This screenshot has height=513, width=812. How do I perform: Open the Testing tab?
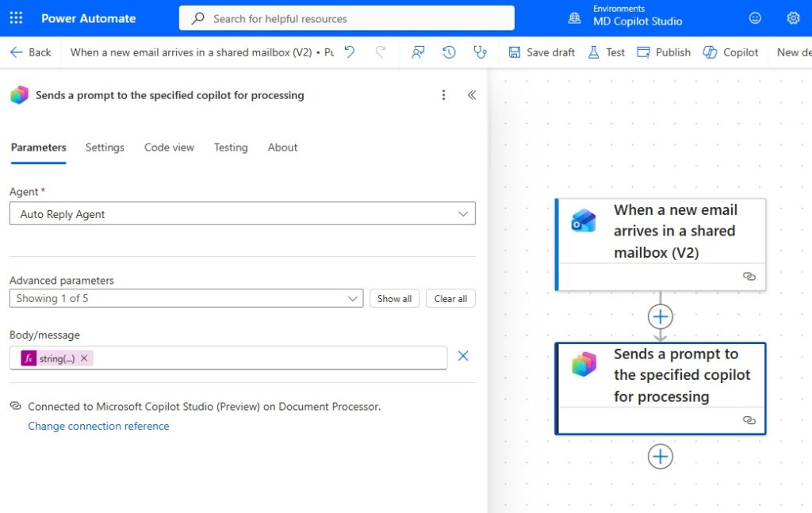pyautogui.click(x=231, y=147)
